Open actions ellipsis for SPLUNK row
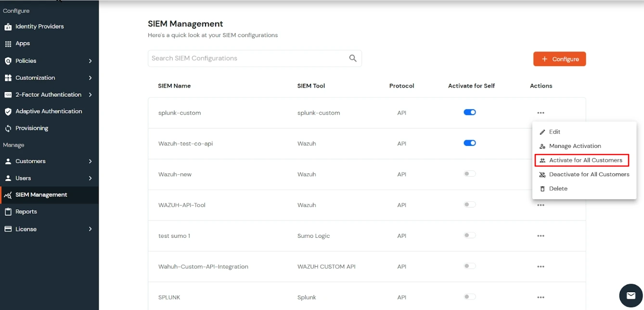The image size is (644, 310). point(541,297)
